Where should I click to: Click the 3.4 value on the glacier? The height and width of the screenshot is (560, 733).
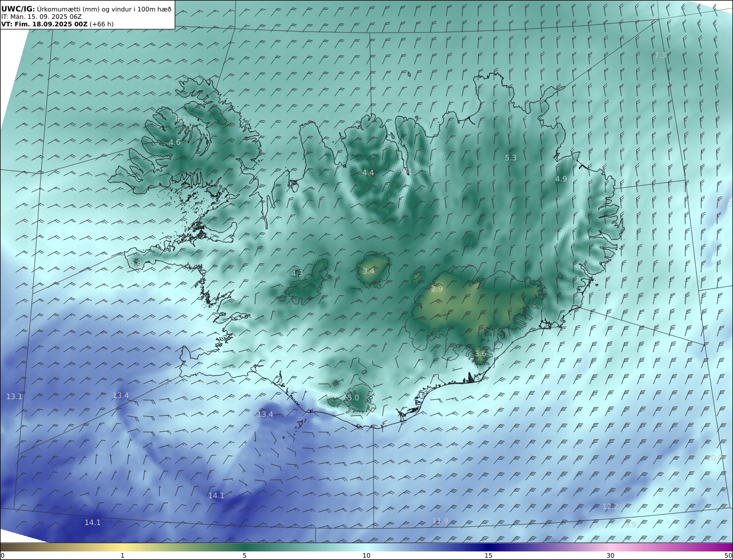(369, 271)
